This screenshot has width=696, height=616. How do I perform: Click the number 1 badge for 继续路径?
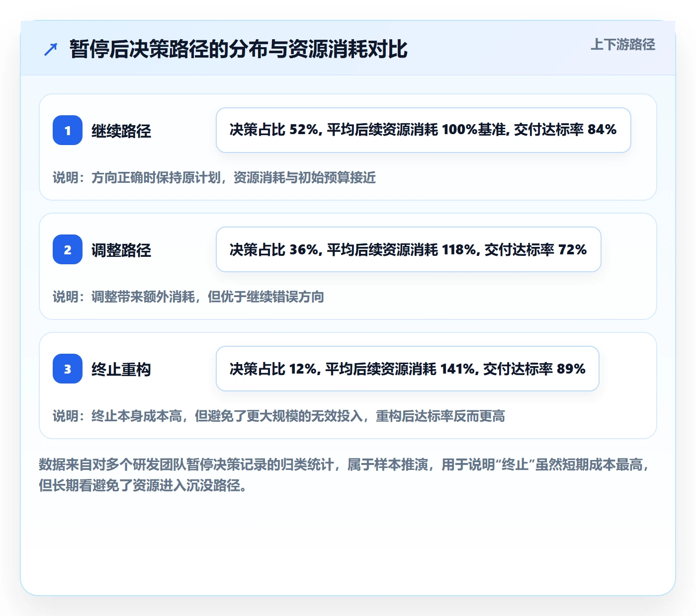[68, 130]
